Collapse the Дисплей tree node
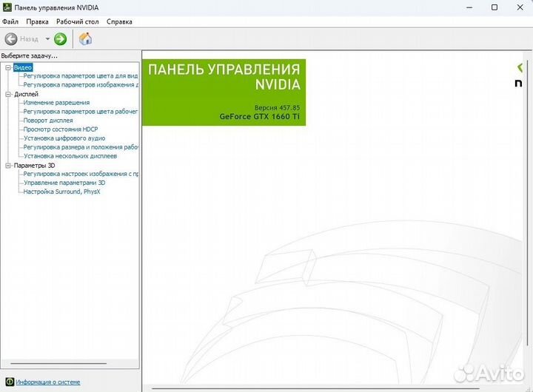 (x=8, y=94)
